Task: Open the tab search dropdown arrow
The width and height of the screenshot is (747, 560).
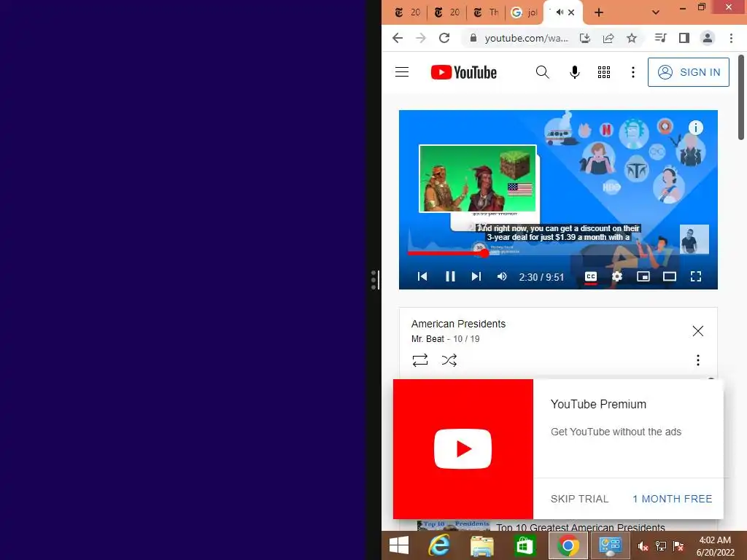Action: point(656,12)
